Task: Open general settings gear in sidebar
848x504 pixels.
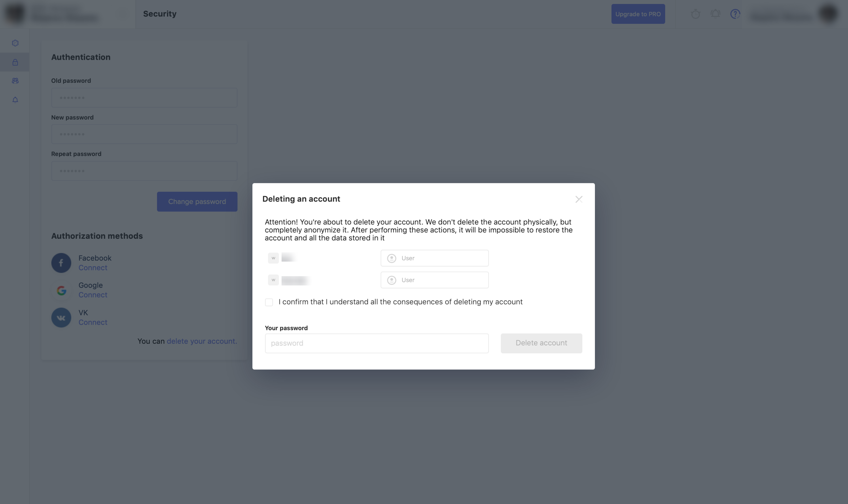Action: pos(15,43)
